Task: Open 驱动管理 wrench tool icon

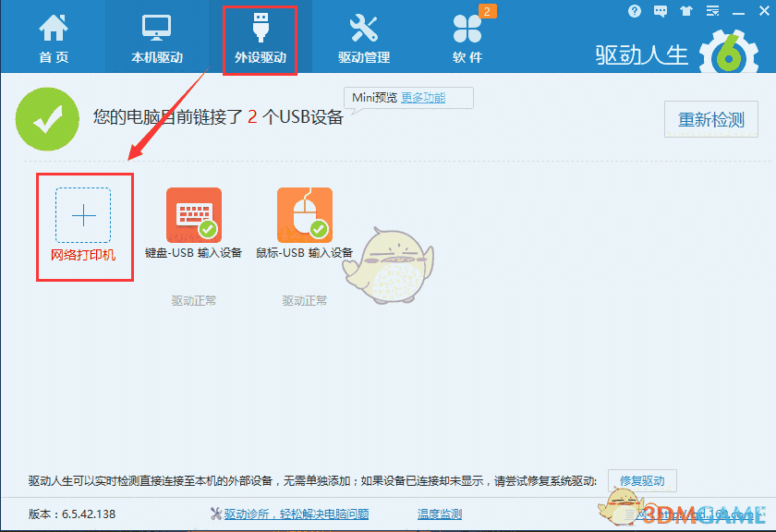Action: tap(364, 34)
